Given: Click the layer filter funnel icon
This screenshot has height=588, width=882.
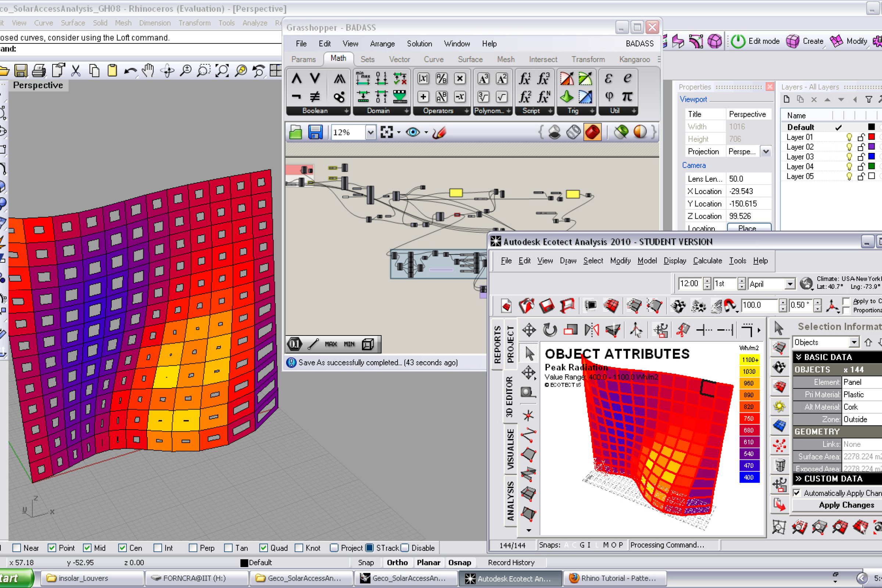Looking at the screenshot, I should point(868,99).
